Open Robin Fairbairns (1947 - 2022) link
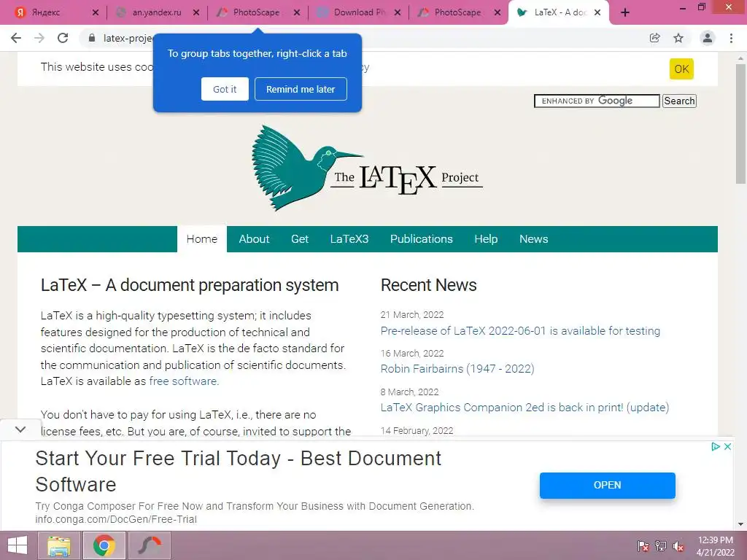 point(457,368)
